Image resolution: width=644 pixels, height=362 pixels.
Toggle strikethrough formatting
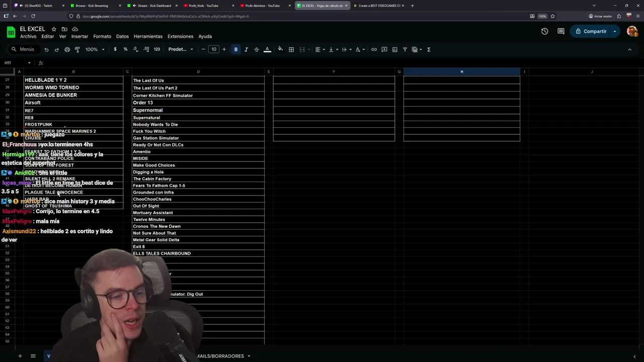click(x=256, y=49)
